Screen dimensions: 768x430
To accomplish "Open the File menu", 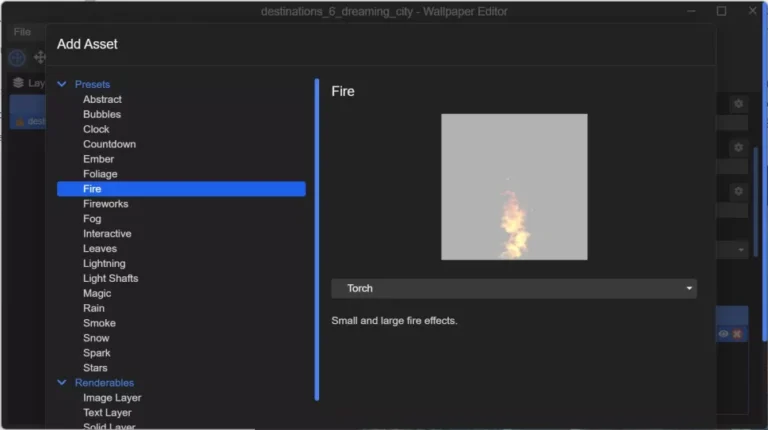I will point(22,32).
